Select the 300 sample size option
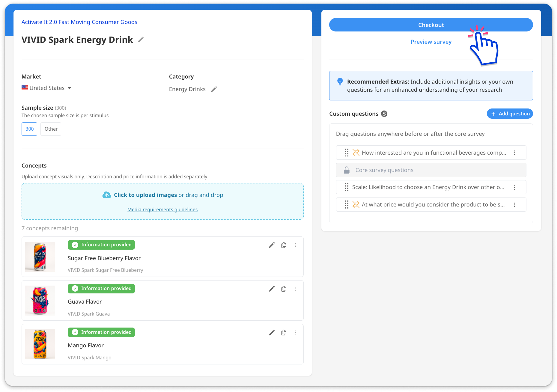The width and height of the screenshot is (557, 392). coord(29,129)
